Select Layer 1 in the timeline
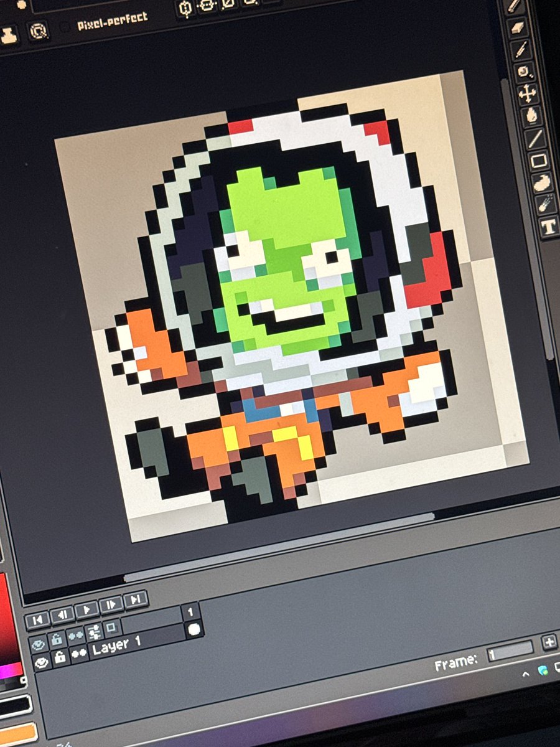Image resolution: width=560 pixels, height=747 pixels. pos(136,641)
